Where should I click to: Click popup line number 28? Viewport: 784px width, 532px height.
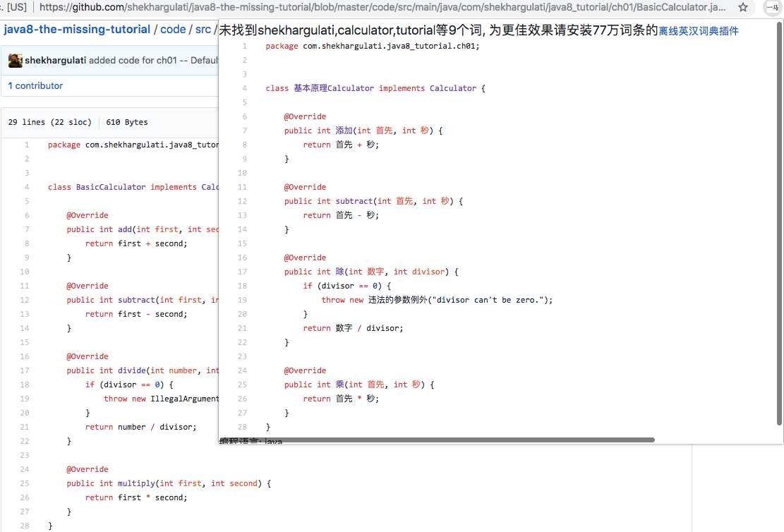242,427
